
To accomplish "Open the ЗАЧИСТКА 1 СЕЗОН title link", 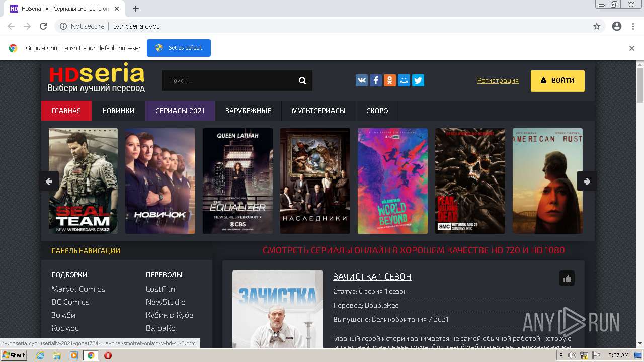I will click(372, 277).
